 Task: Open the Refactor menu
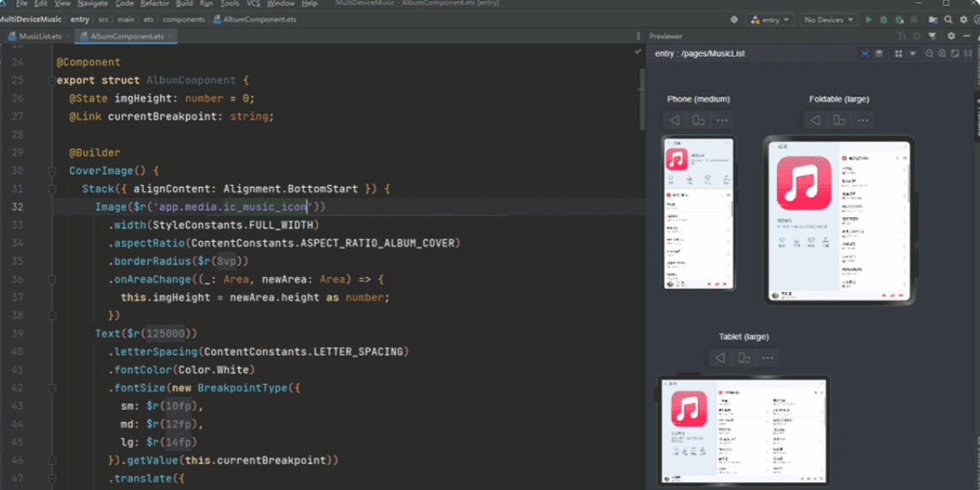pyautogui.click(x=154, y=3)
